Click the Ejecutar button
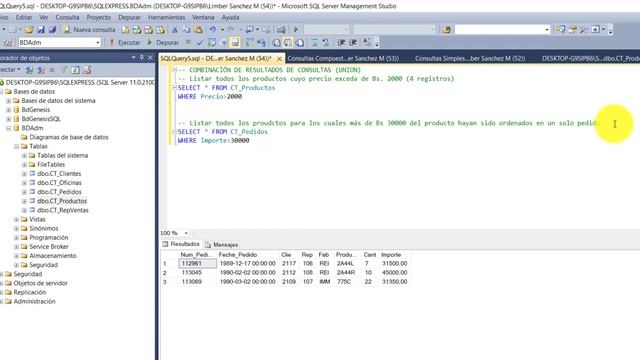Image resolution: width=640 pixels, height=360 pixels. [x=124, y=42]
